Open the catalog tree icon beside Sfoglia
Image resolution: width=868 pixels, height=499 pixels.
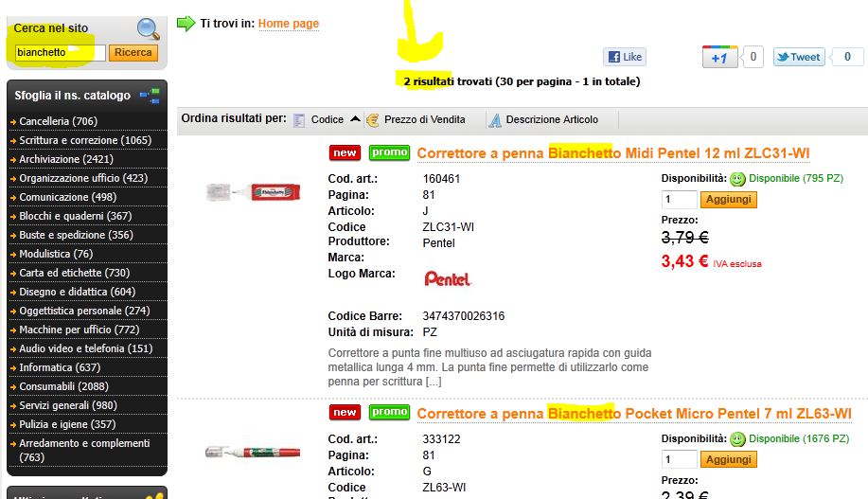(150, 96)
